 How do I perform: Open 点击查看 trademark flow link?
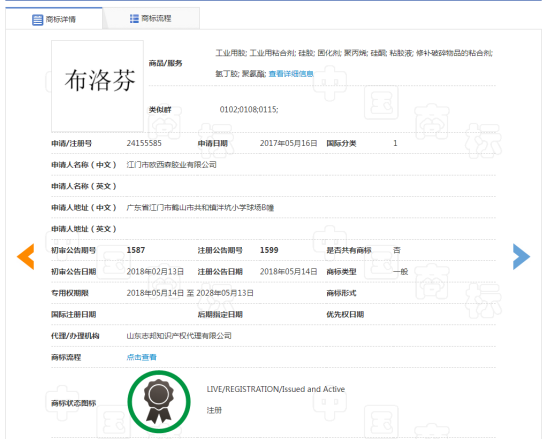141,357
